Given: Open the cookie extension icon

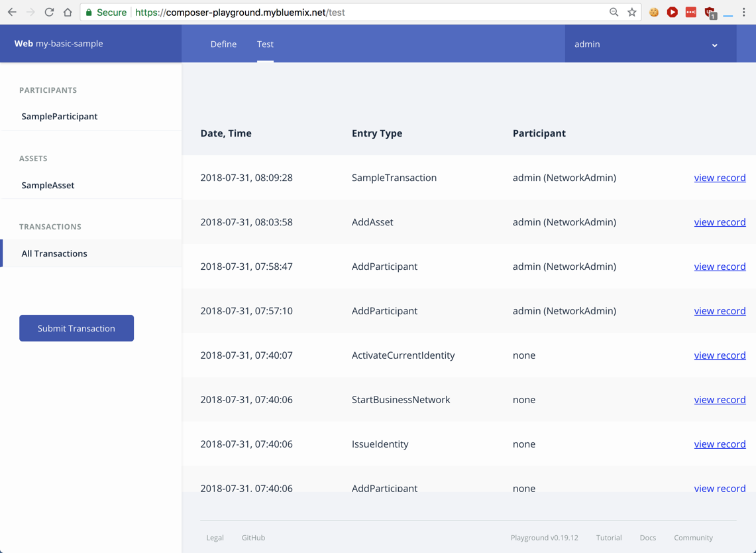Looking at the screenshot, I should coord(654,12).
